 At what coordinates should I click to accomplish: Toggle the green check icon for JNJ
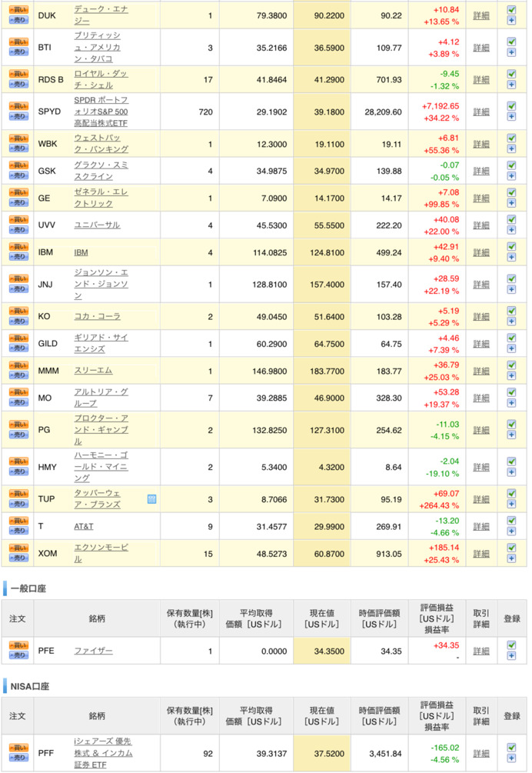511,278
